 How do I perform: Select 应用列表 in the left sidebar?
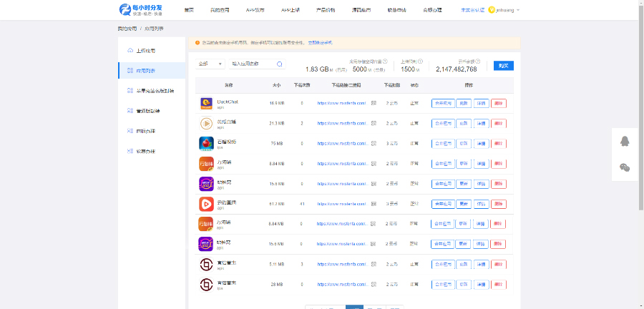146,71
